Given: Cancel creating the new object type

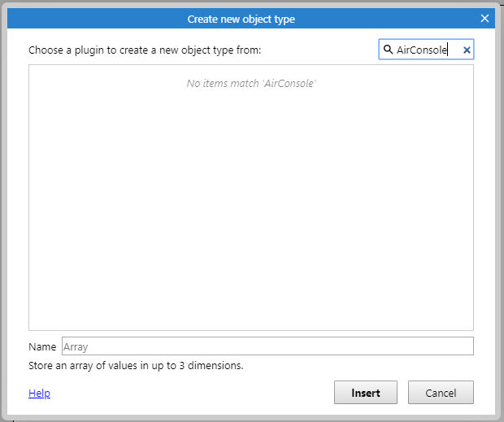Looking at the screenshot, I should point(441,393).
